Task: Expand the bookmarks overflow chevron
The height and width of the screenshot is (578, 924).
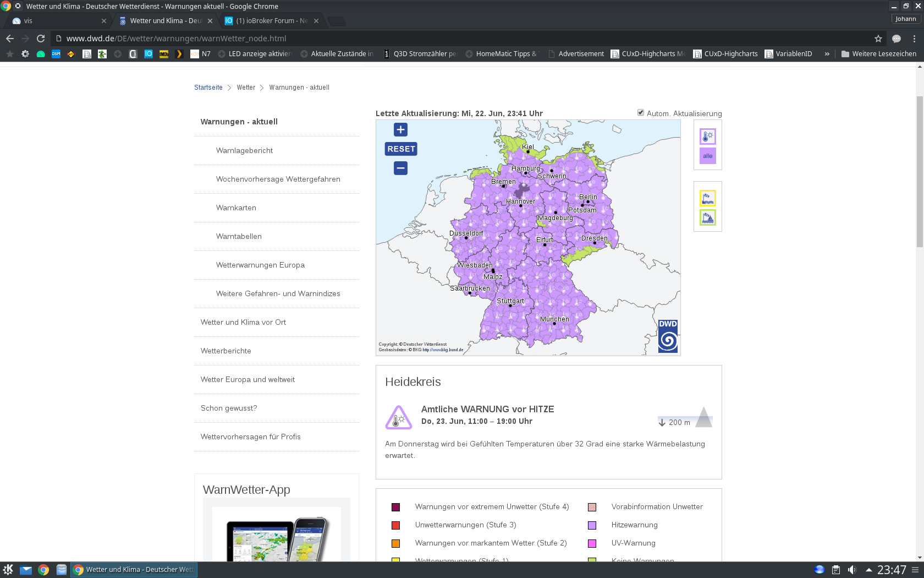Action: tap(827, 54)
